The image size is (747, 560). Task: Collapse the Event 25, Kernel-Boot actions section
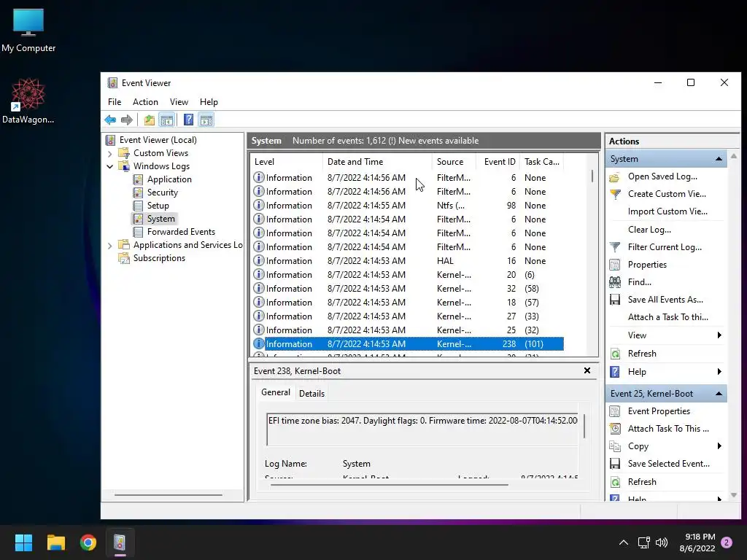point(719,394)
